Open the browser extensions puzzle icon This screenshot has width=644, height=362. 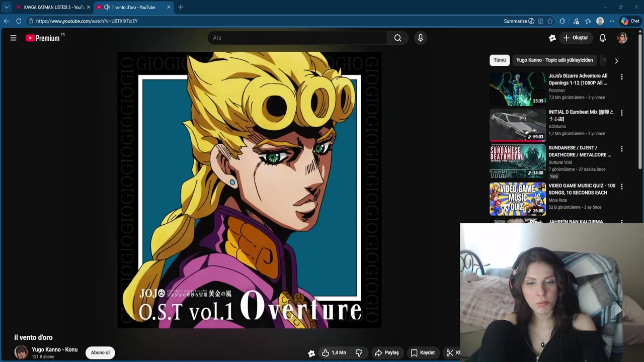coord(562,21)
